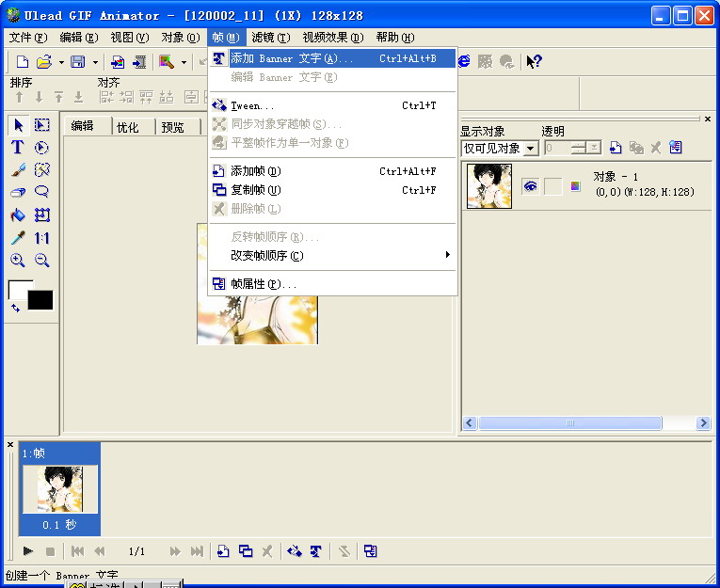Viewport: 720px width, 588px height.
Task: Close the object manager panel
Action: pyautogui.click(x=708, y=119)
